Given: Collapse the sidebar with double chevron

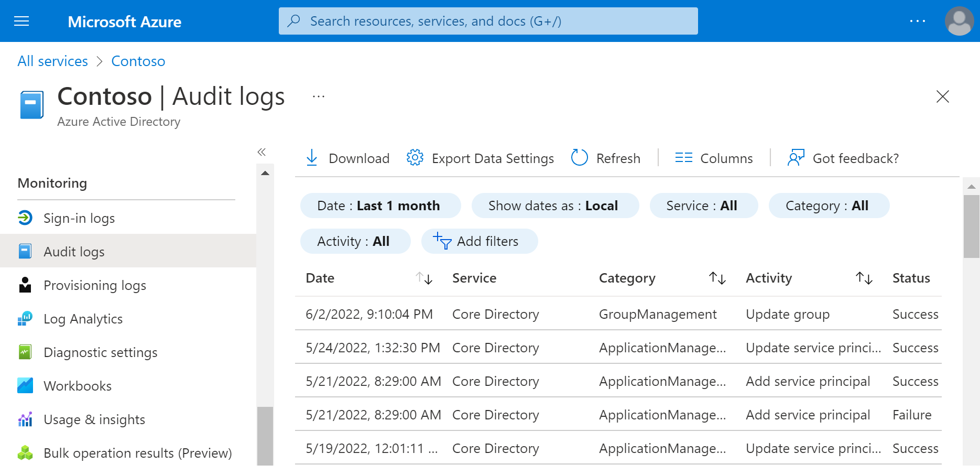Looking at the screenshot, I should point(262,152).
